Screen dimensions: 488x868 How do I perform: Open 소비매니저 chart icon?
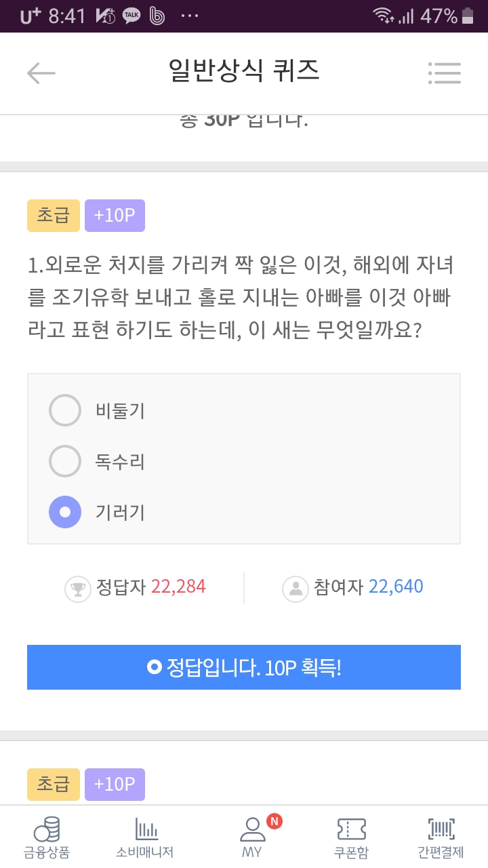[x=146, y=829]
